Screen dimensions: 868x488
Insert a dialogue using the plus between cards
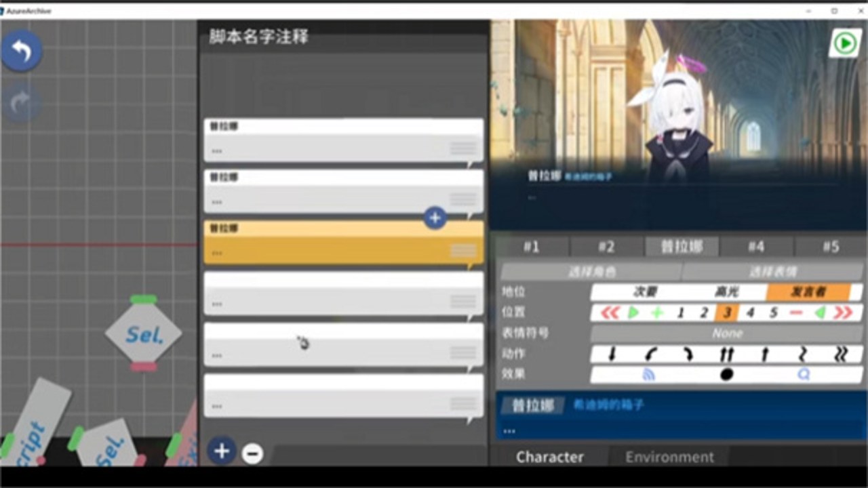(435, 218)
